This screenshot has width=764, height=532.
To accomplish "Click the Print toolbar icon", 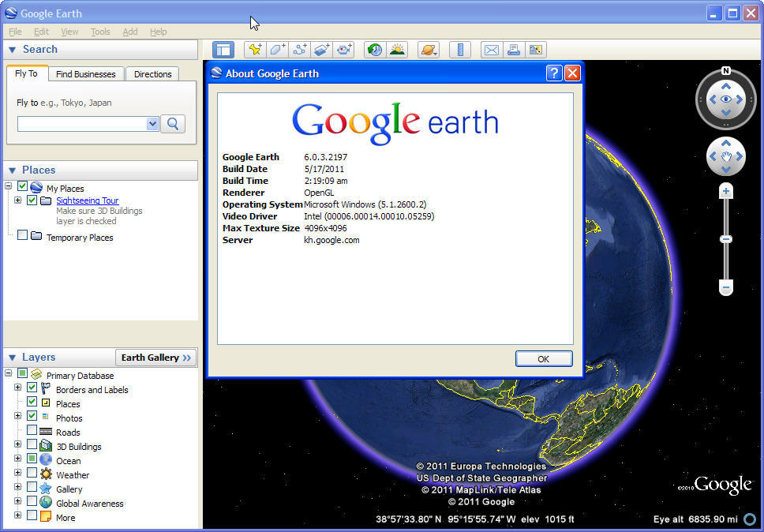I will (x=513, y=49).
